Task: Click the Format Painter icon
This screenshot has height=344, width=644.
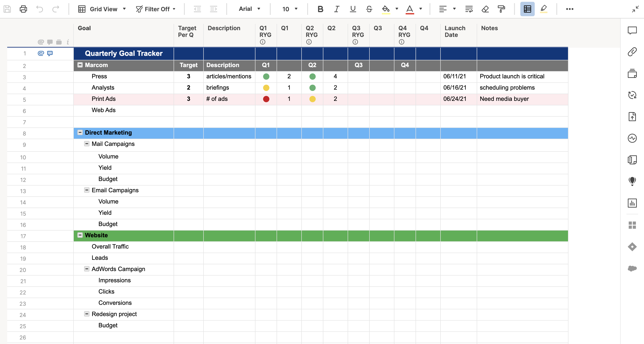Action: point(501,9)
